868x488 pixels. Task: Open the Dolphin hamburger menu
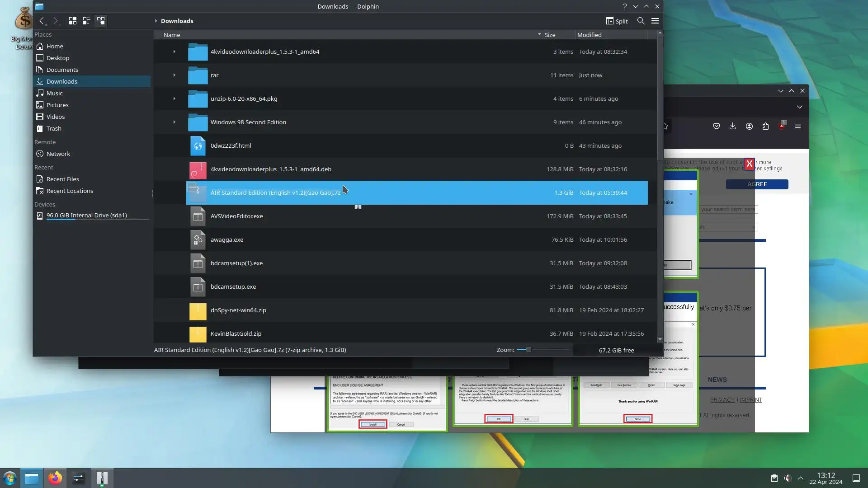coord(655,21)
